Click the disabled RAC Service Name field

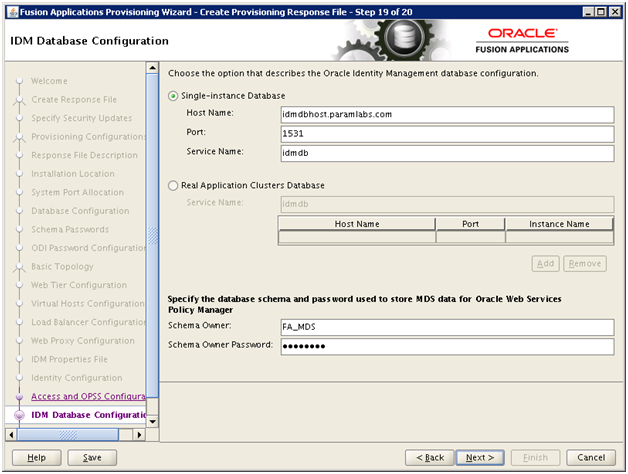[447, 204]
